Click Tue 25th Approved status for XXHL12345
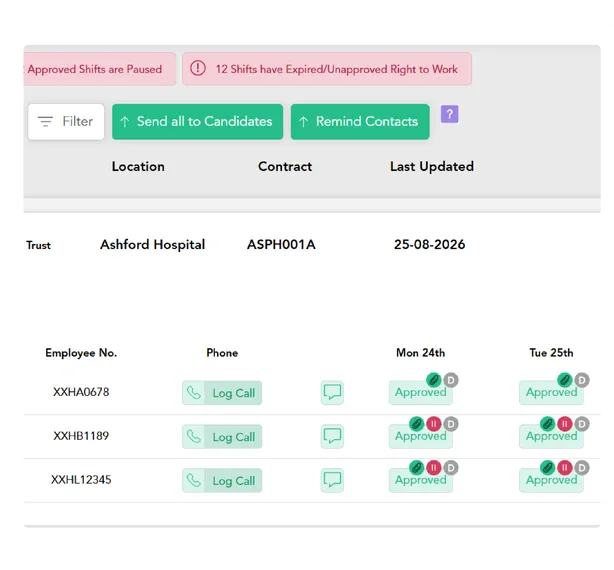The height and width of the screenshot is (570, 614). tap(551, 480)
